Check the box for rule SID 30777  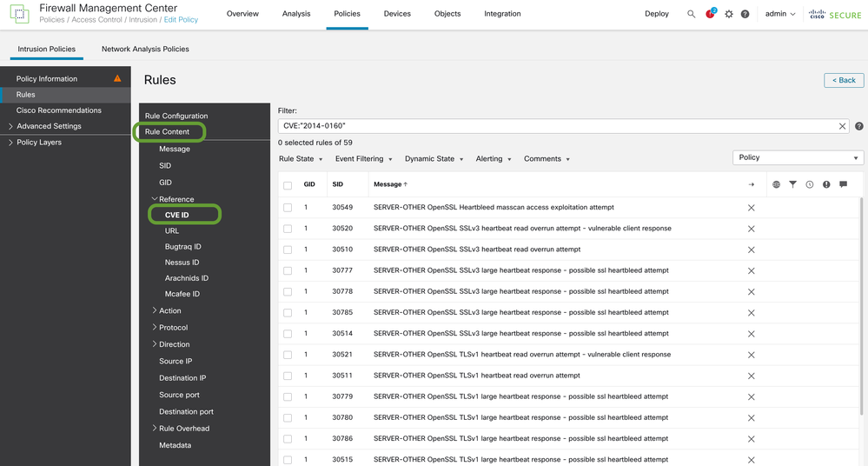click(x=288, y=271)
